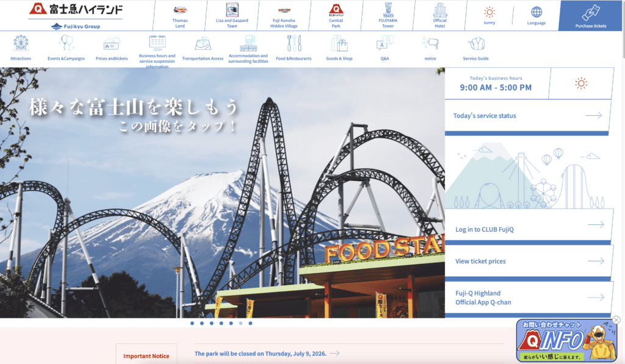Go to Fuji Konoha Hidden Village

tap(284, 16)
